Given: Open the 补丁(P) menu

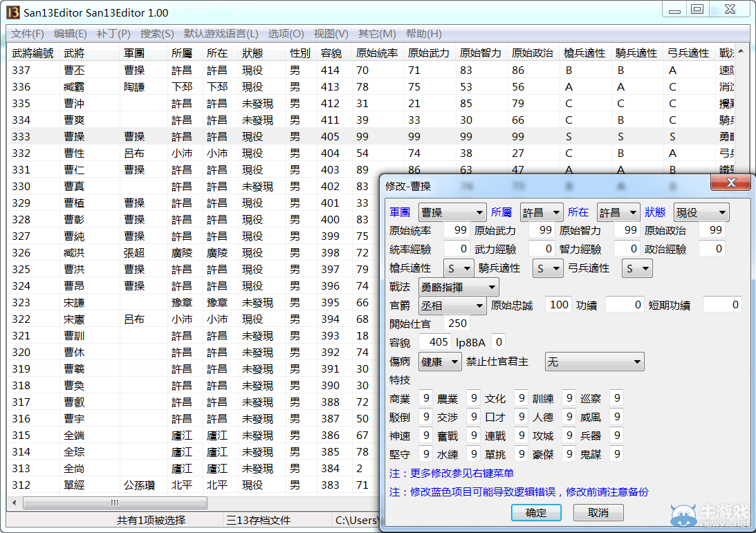Looking at the screenshot, I should (x=113, y=34).
